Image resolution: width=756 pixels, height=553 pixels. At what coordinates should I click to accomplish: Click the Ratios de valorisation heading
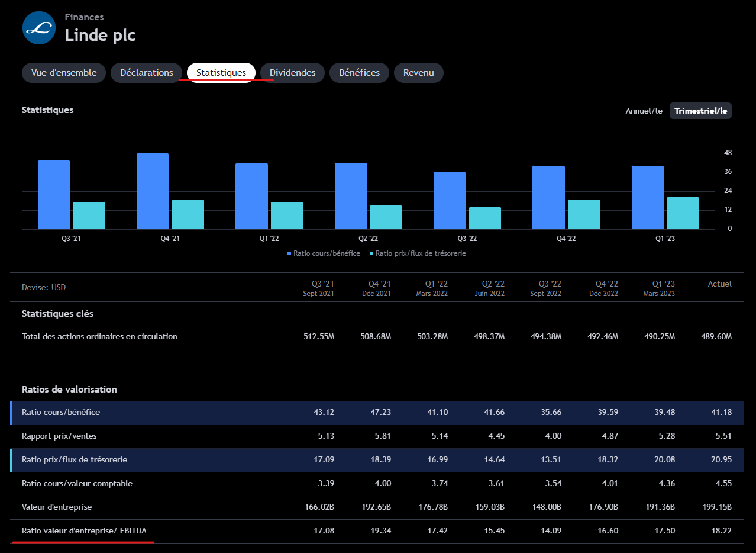(x=69, y=390)
